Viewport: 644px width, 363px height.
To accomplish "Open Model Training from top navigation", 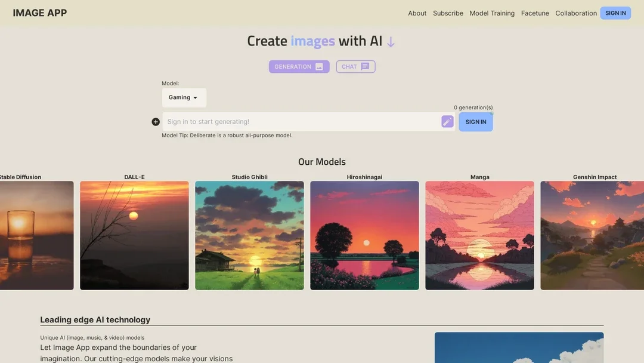I will (x=492, y=13).
